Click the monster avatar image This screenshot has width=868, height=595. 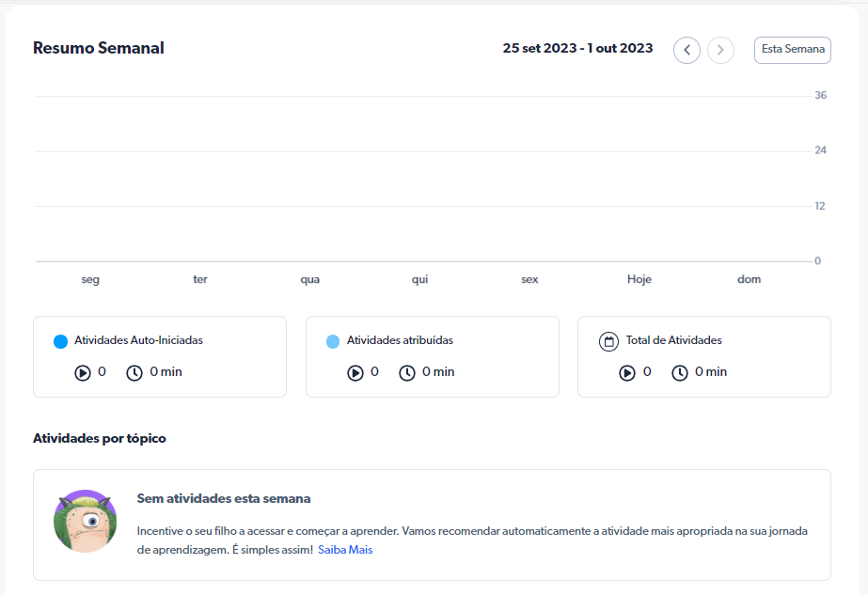tap(85, 521)
